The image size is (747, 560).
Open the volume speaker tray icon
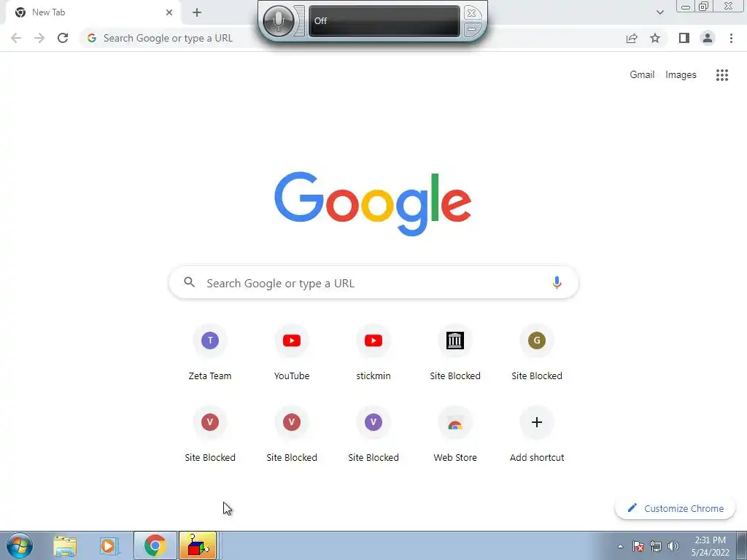673,546
